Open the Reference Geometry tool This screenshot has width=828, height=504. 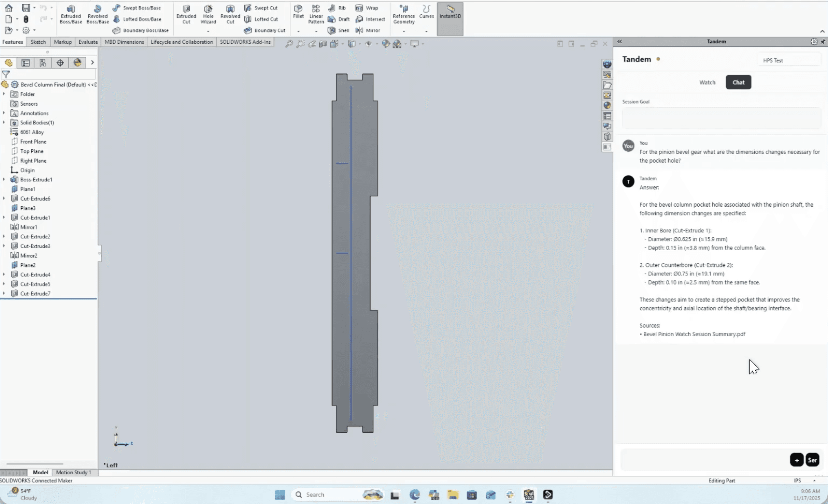point(403,14)
